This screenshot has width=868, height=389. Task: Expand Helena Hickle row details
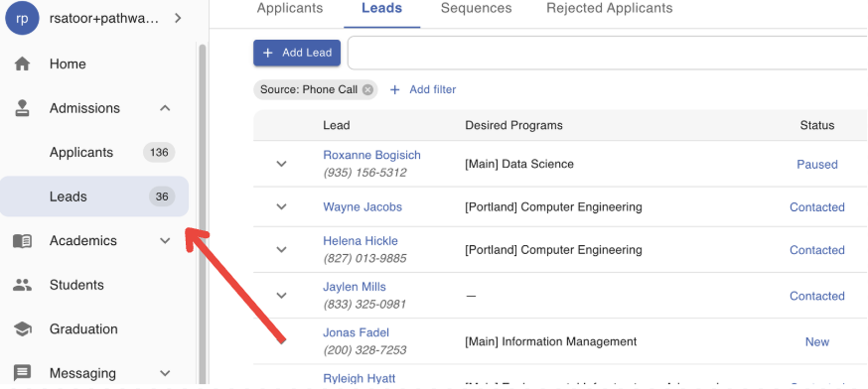point(282,249)
